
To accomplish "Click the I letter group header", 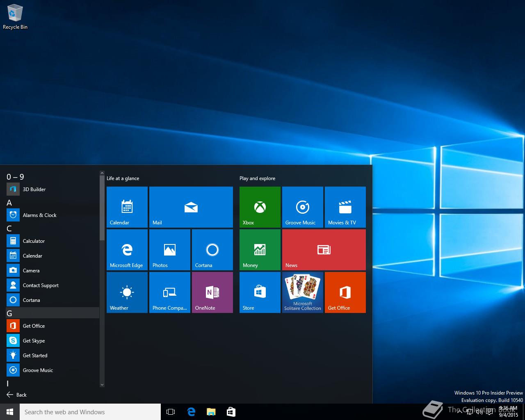I will 52,383.
